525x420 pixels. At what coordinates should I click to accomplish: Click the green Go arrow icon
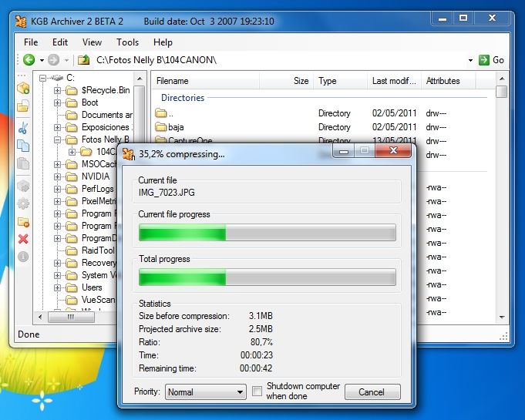(x=484, y=60)
